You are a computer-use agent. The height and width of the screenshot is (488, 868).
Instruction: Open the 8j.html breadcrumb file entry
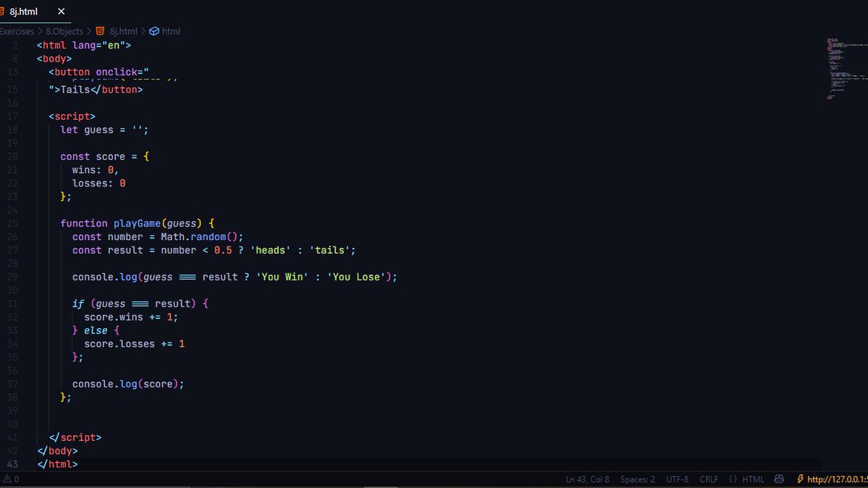pyautogui.click(x=123, y=31)
